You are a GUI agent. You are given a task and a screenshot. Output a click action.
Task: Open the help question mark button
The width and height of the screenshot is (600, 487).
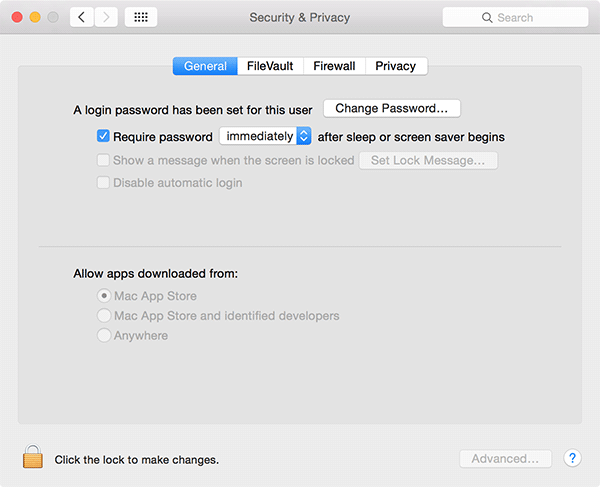(572, 458)
